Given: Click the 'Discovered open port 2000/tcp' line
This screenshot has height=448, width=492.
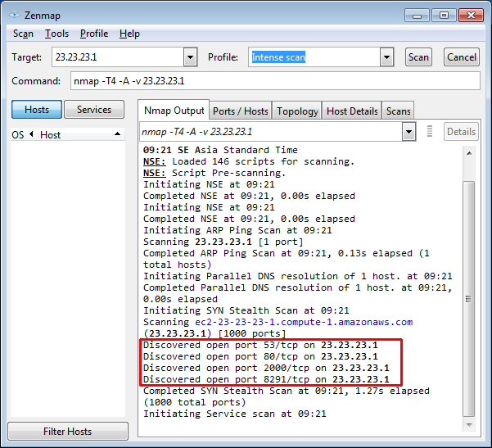Looking at the screenshot, I should click(x=266, y=368).
